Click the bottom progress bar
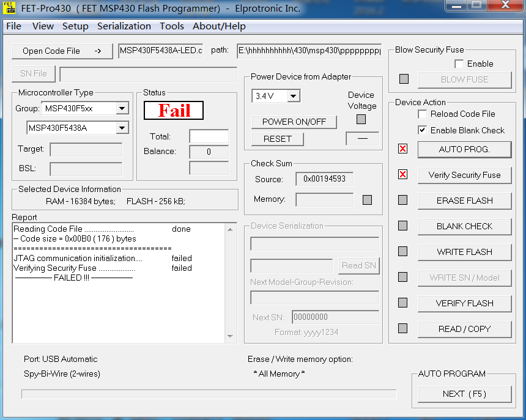This screenshot has height=420, width=526. pos(209,394)
